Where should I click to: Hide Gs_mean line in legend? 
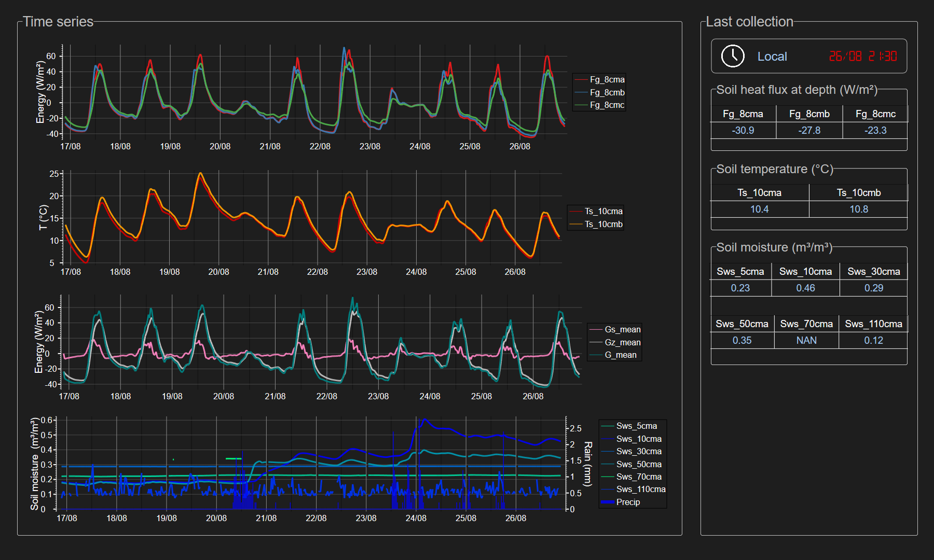[622, 330]
